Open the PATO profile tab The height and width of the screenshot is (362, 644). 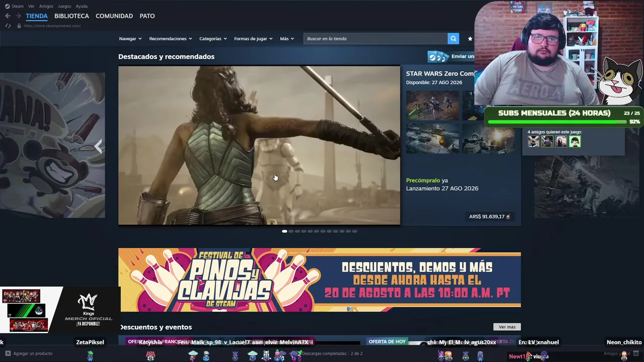click(x=147, y=16)
